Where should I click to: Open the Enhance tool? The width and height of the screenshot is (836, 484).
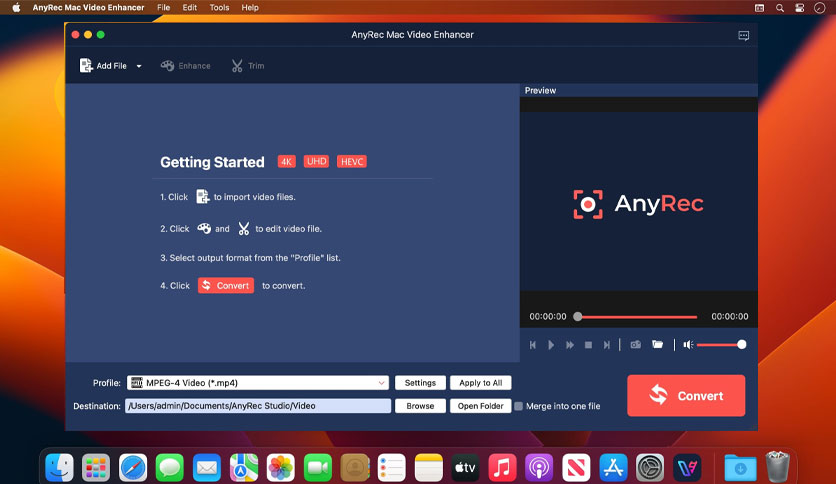point(186,66)
